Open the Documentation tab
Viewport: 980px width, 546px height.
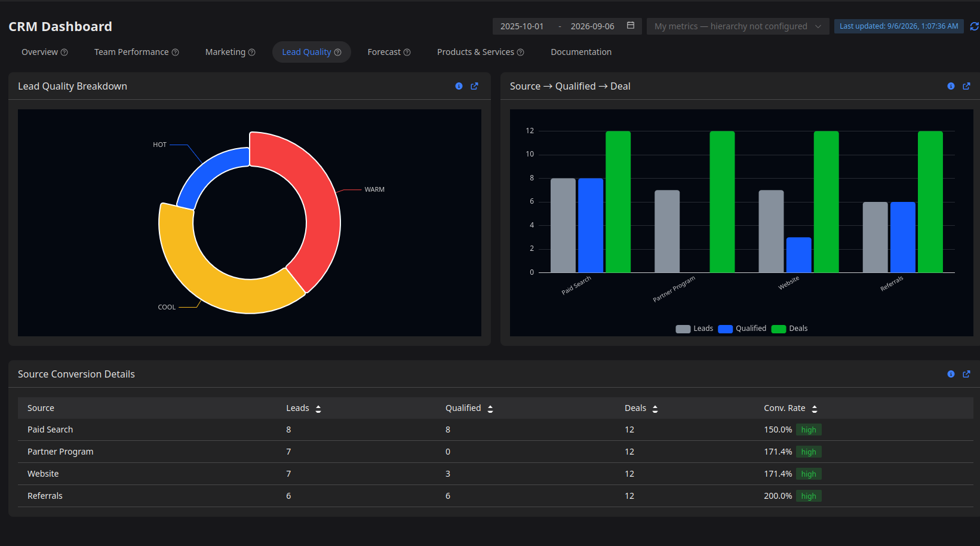581,52
